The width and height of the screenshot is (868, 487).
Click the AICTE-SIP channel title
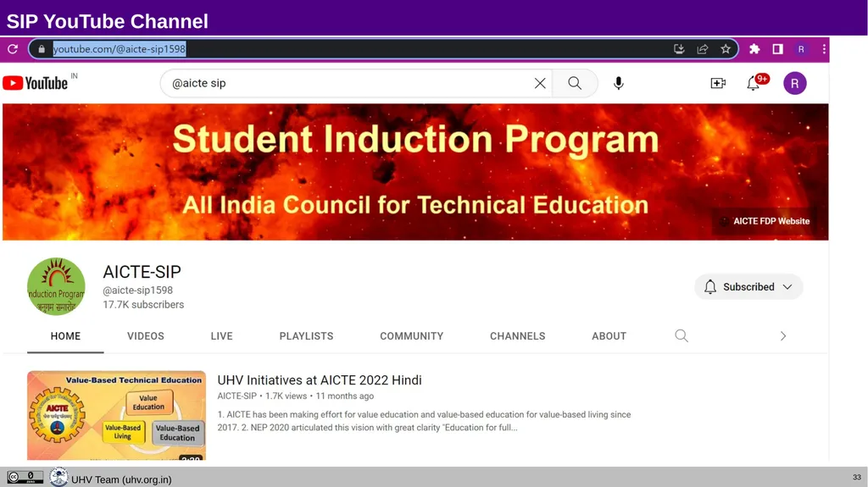pos(142,272)
